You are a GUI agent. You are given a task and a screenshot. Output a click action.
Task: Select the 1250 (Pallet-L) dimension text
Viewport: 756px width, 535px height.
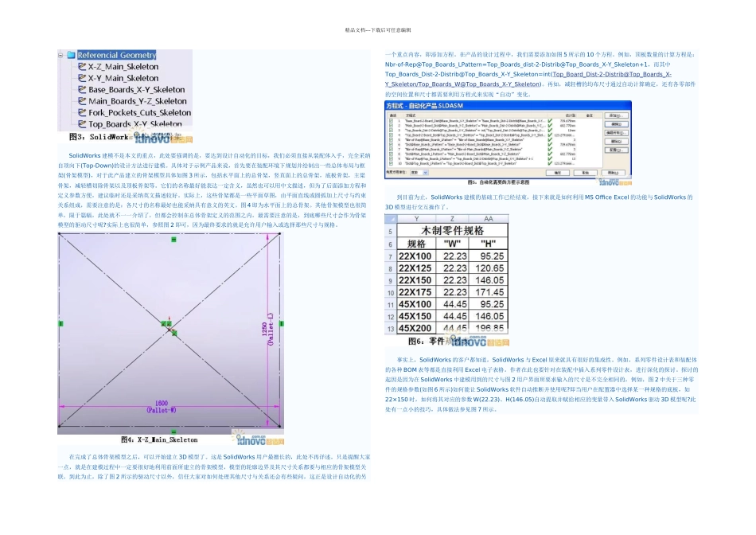tap(267, 329)
